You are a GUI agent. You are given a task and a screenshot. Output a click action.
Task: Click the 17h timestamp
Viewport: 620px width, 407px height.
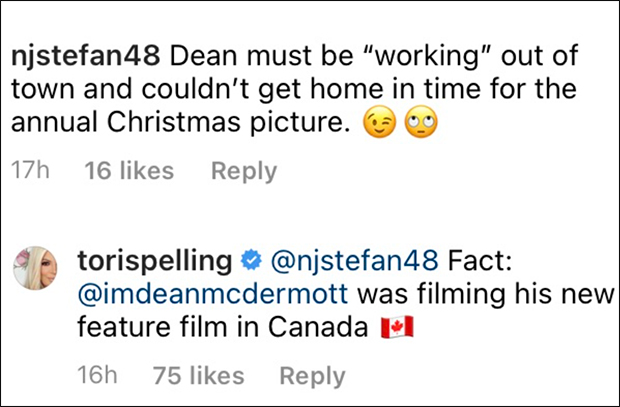30,171
